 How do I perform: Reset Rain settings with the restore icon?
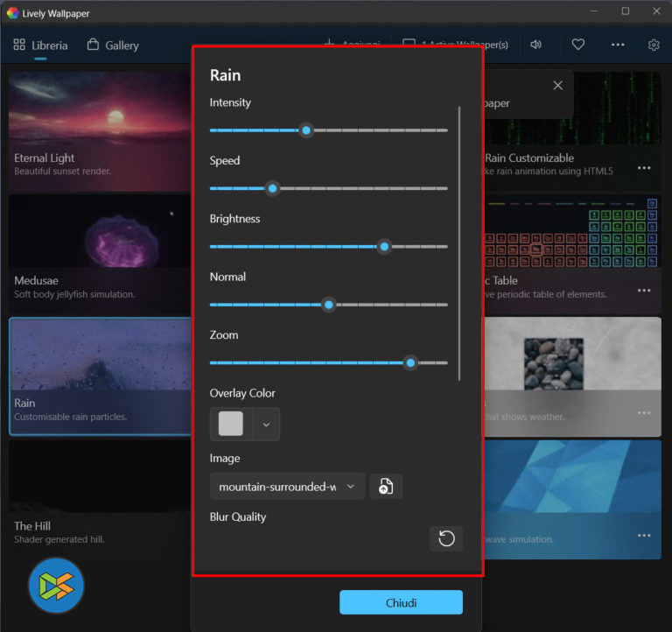tap(446, 538)
